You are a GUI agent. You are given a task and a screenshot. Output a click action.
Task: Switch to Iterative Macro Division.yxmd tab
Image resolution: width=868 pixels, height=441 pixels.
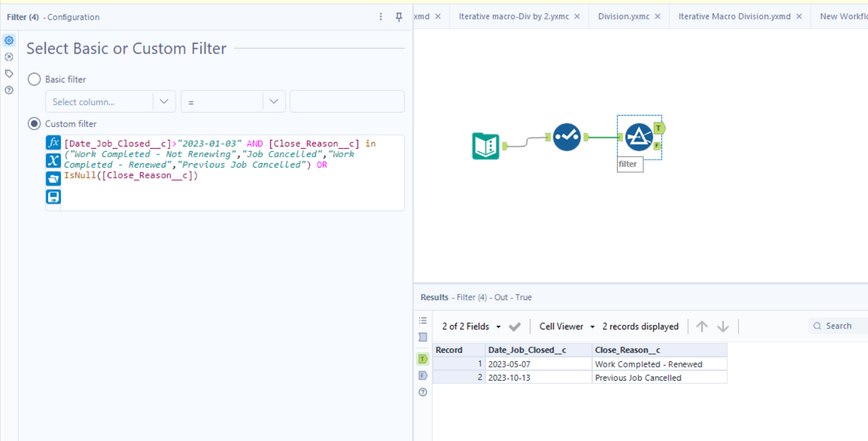pyautogui.click(x=734, y=16)
